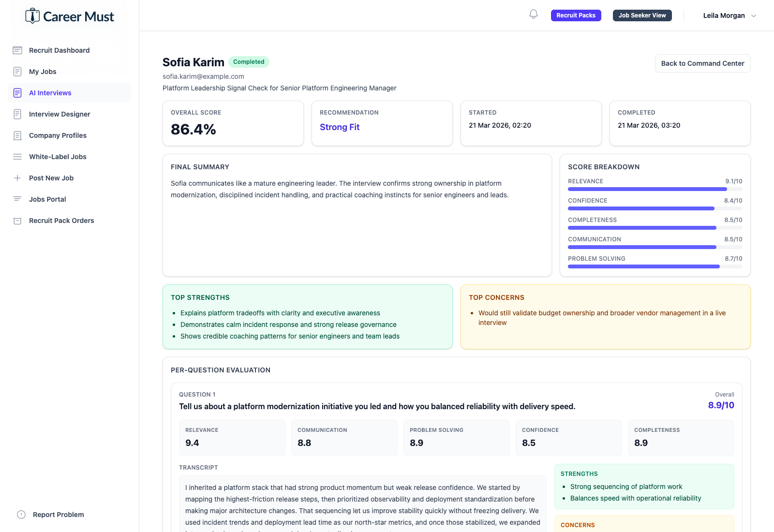774x532 pixels.
Task: Switch to Job Seeker View
Action: [x=642, y=15]
